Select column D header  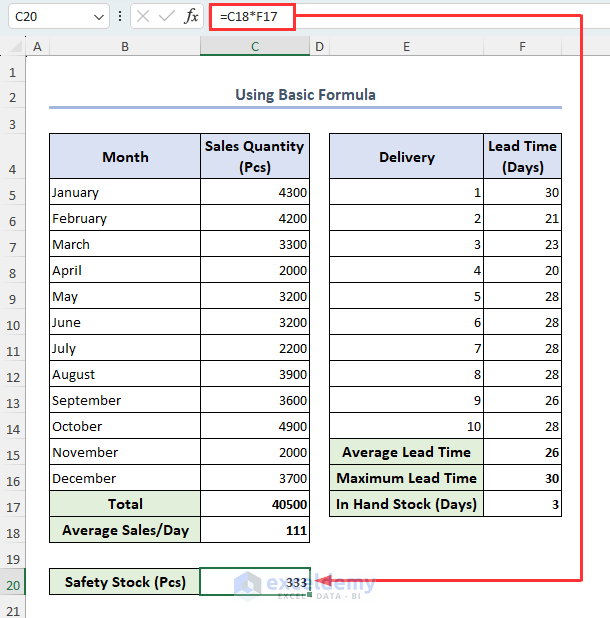[x=320, y=47]
